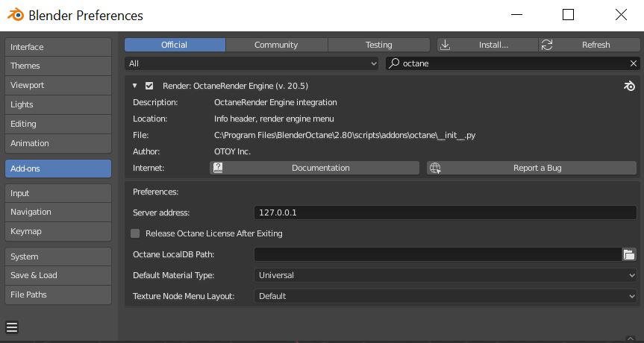Maximize the Blender Preferences window

point(568,15)
